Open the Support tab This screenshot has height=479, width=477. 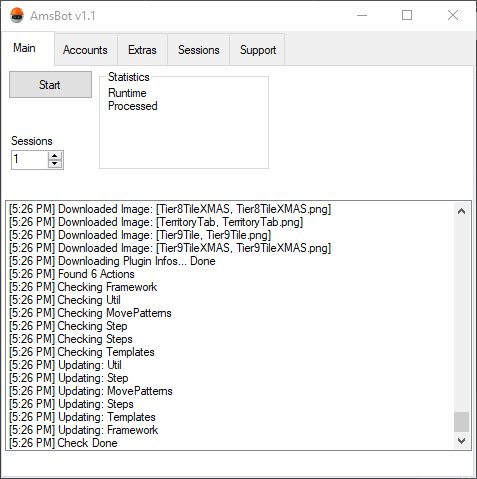258,50
